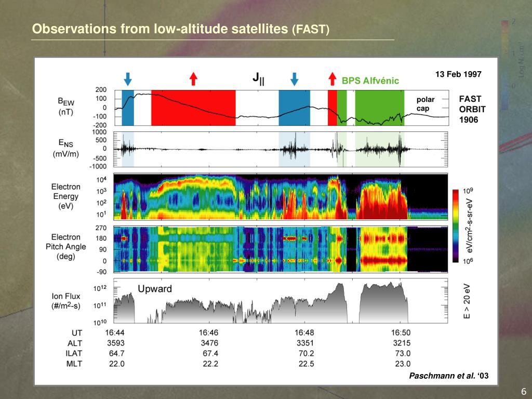Click the electron pitch angle spectrogram panel

281,249
